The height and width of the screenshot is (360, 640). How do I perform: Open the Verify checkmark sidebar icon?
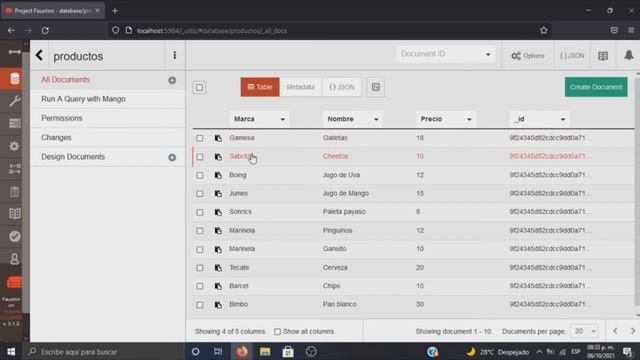click(15, 236)
